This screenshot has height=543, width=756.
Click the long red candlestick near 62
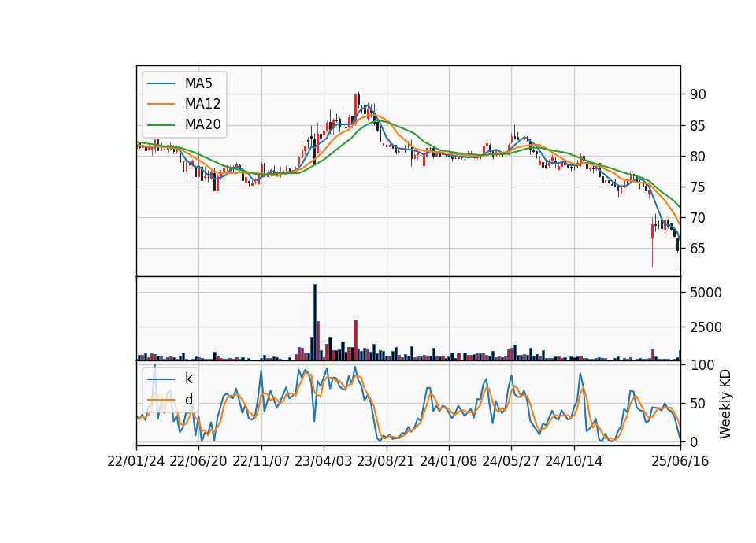pos(652,242)
